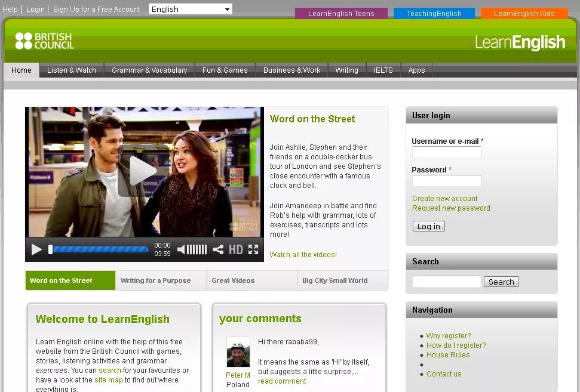Image resolution: width=580 pixels, height=392 pixels.
Task: Open the Business & Work menu
Action: point(292,70)
